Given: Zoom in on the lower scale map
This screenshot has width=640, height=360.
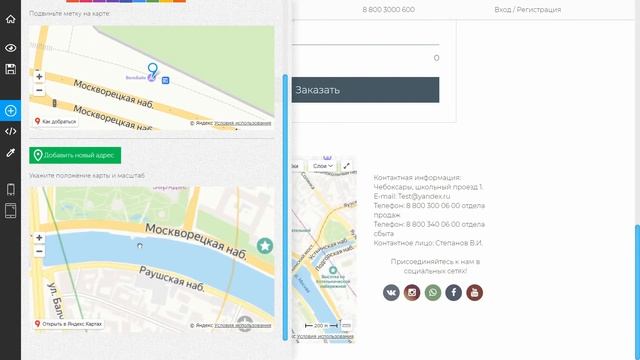Looking at the screenshot, I should 39,238.
